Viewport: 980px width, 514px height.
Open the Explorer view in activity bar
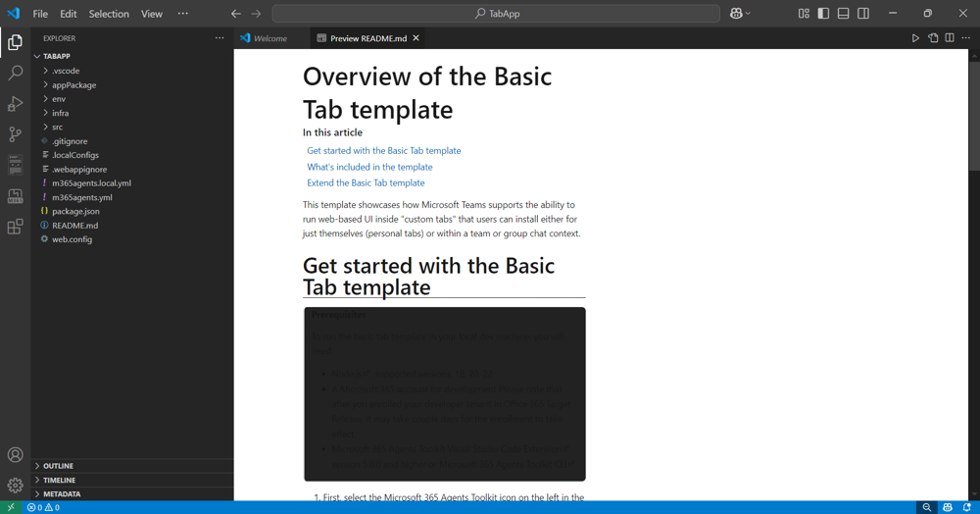tap(15, 42)
